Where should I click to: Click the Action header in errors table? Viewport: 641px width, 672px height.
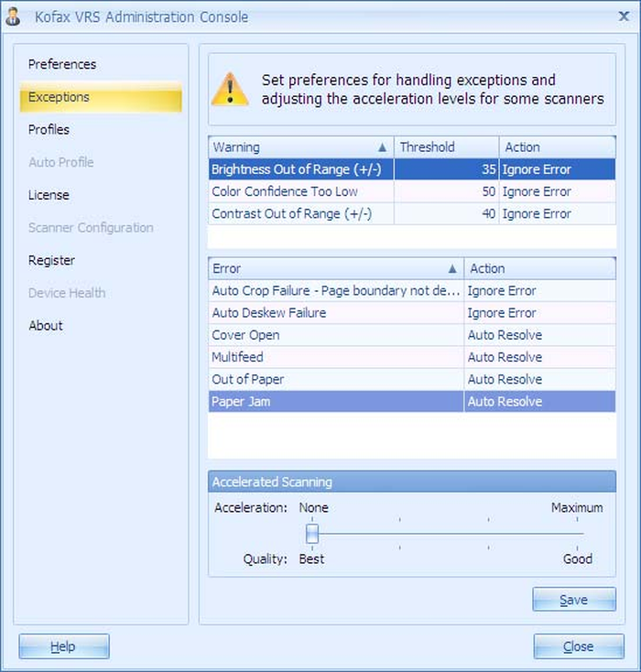coord(539,269)
